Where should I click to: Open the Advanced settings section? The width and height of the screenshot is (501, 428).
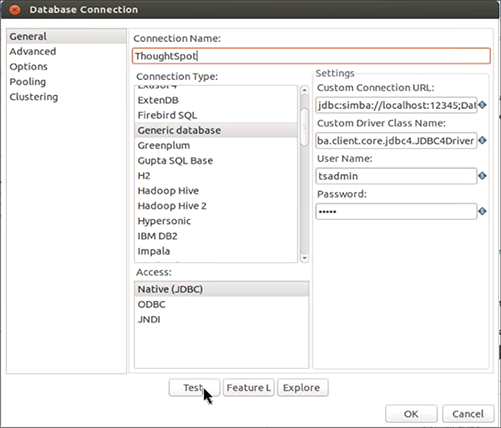pyautogui.click(x=33, y=51)
